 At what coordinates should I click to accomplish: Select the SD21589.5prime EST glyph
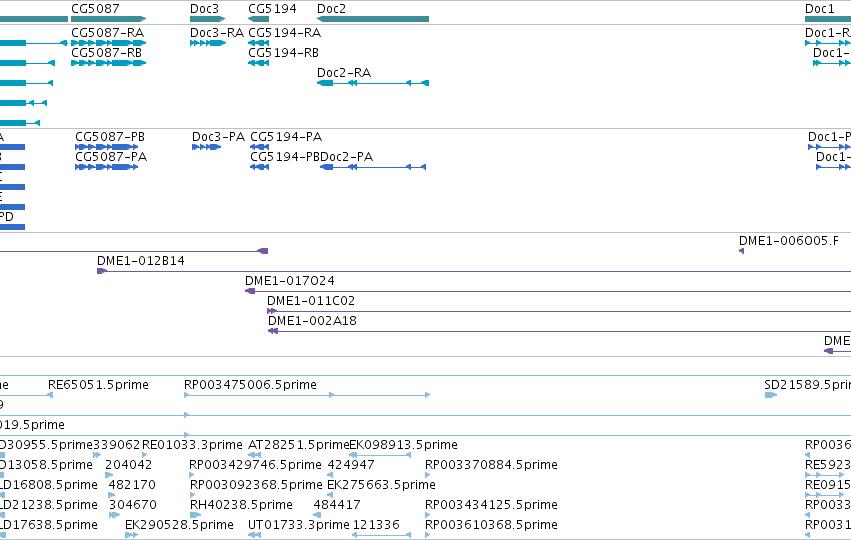click(771, 395)
